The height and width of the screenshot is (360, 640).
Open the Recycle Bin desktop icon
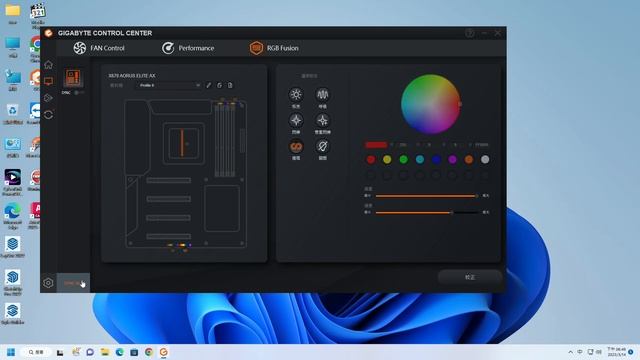click(x=13, y=113)
